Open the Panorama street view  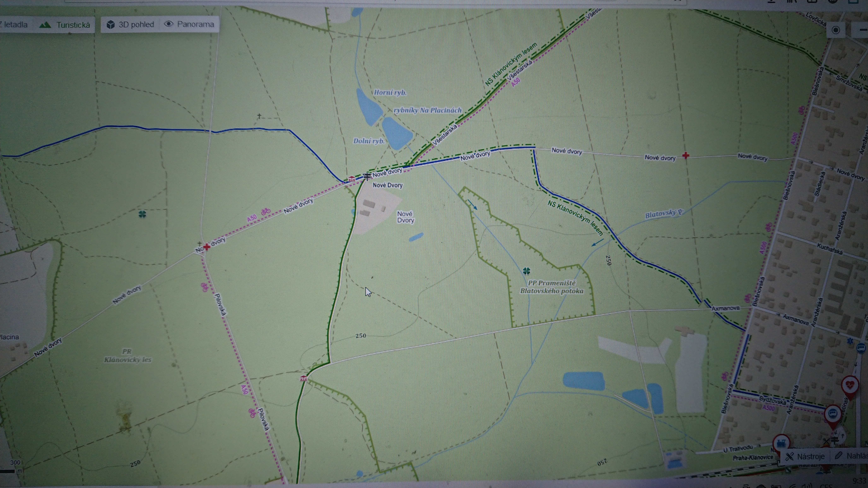tap(189, 24)
